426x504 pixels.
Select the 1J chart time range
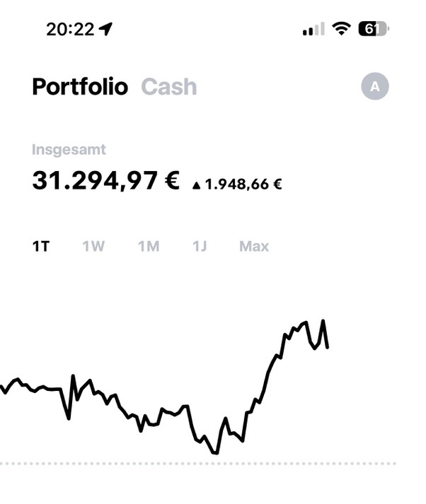pos(200,247)
